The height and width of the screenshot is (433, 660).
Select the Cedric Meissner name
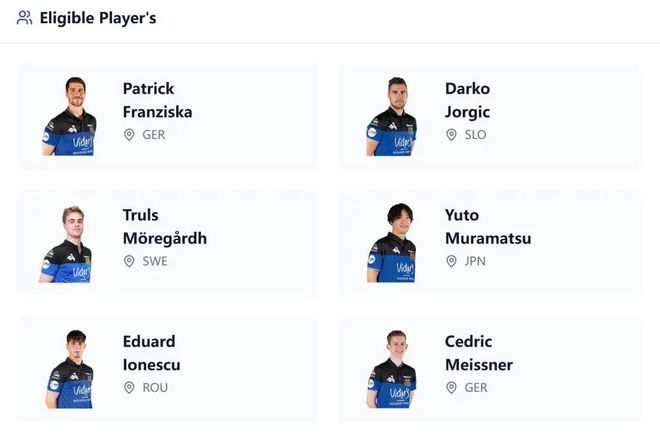point(478,353)
